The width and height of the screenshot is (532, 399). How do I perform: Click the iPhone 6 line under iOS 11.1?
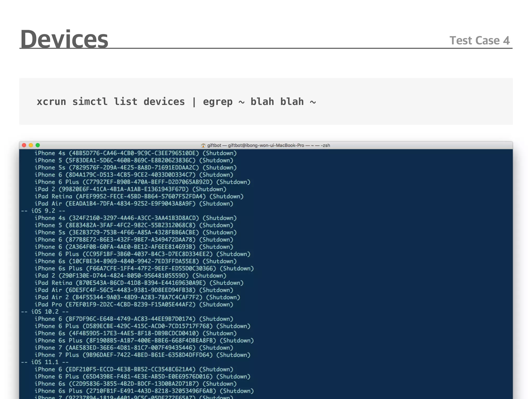(134, 369)
